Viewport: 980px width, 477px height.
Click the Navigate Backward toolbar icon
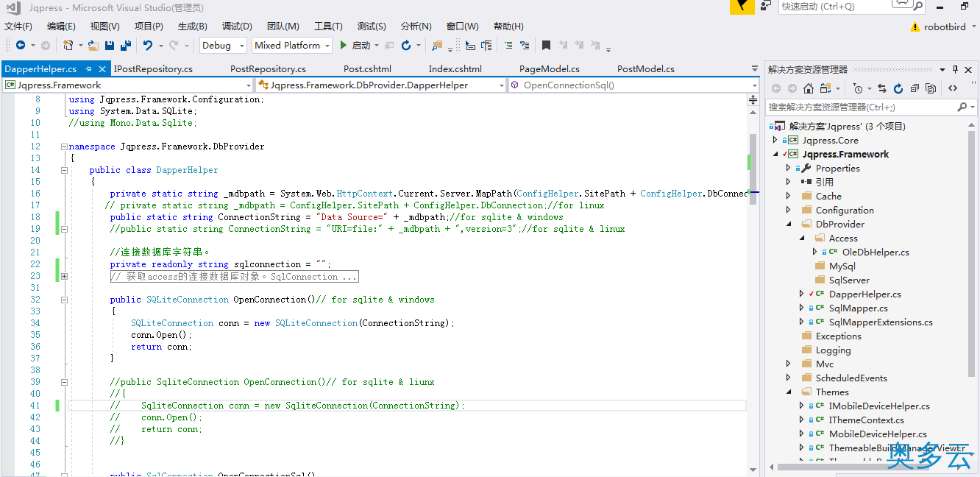(21, 46)
